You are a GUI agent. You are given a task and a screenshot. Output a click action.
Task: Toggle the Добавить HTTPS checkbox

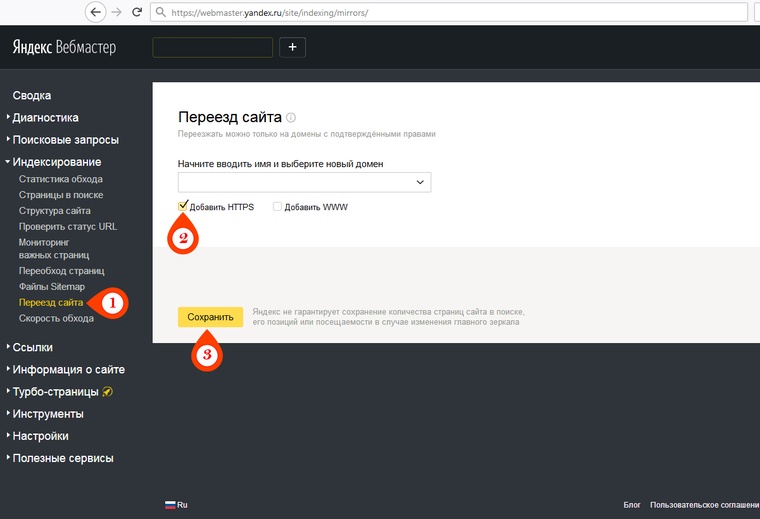coord(183,207)
